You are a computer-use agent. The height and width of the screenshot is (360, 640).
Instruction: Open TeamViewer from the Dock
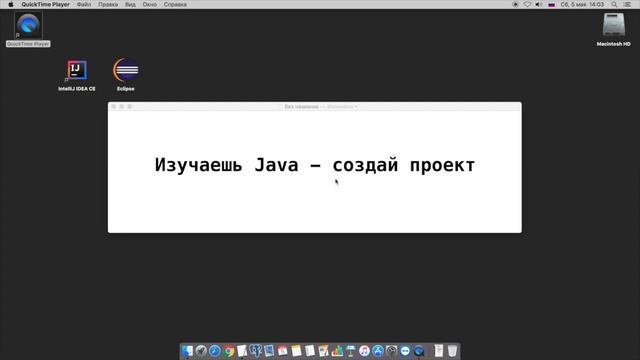click(405, 351)
